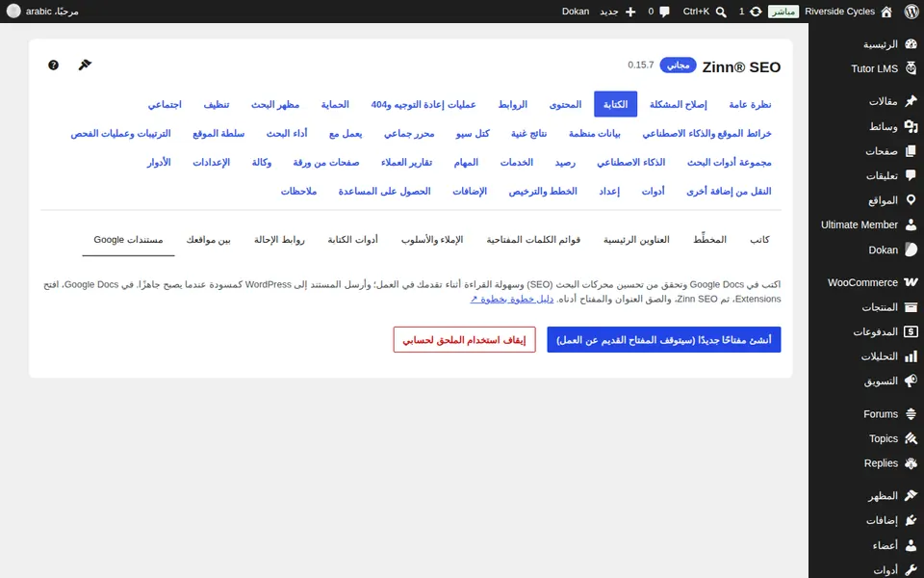This screenshot has width=924, height=578.
Task: Click the person icon for أعضاء
Action: point(911,545)
